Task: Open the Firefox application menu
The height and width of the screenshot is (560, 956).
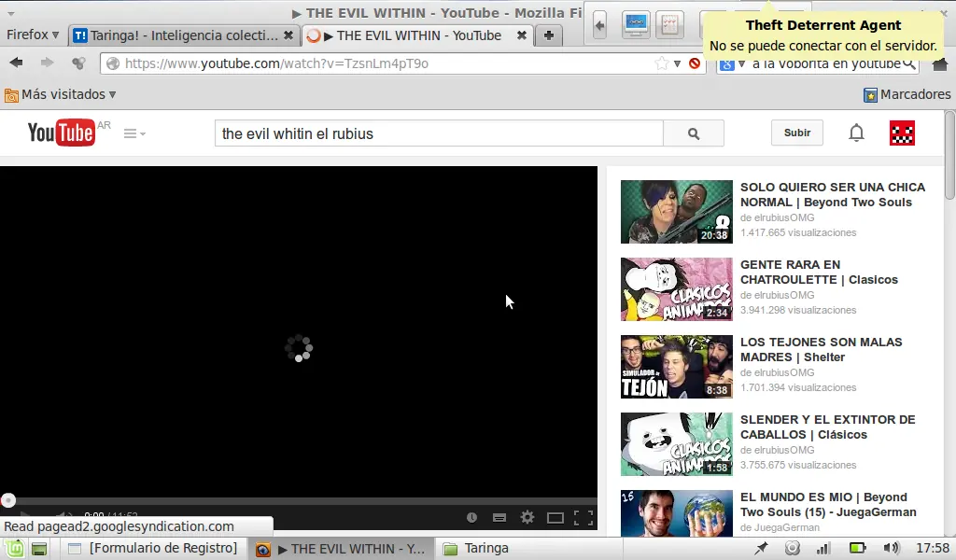Action: tap(33, 35)
